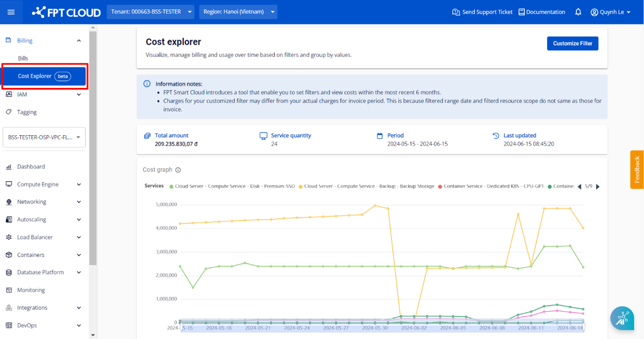Toggle Dedicated K8S CPU-GPT legend series
Image resolution: width=644 pixels, height=339 pixels.
coord(491,186)
